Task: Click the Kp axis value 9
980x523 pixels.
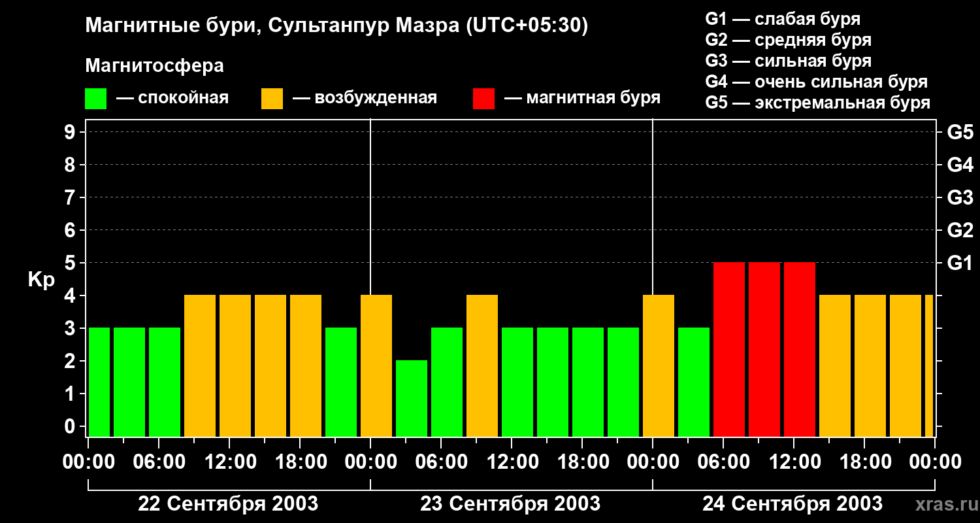Action: click(x=71, y=132)
